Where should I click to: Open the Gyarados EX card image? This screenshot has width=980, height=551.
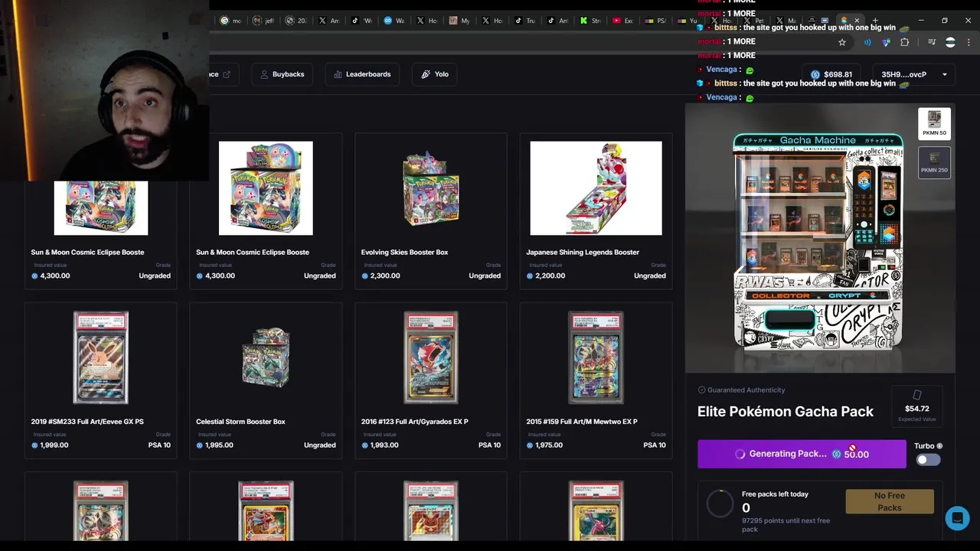point(431,357)
